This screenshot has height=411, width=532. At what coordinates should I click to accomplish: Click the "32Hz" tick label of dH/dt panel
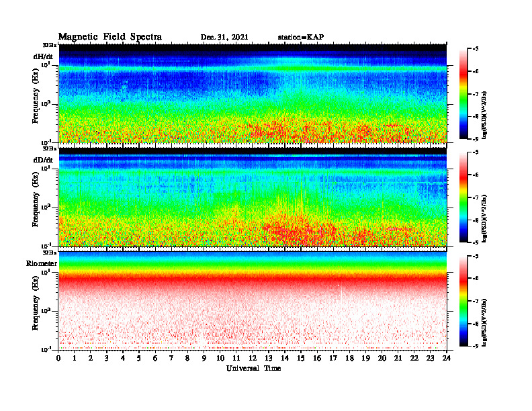click(x=50, y=45)
